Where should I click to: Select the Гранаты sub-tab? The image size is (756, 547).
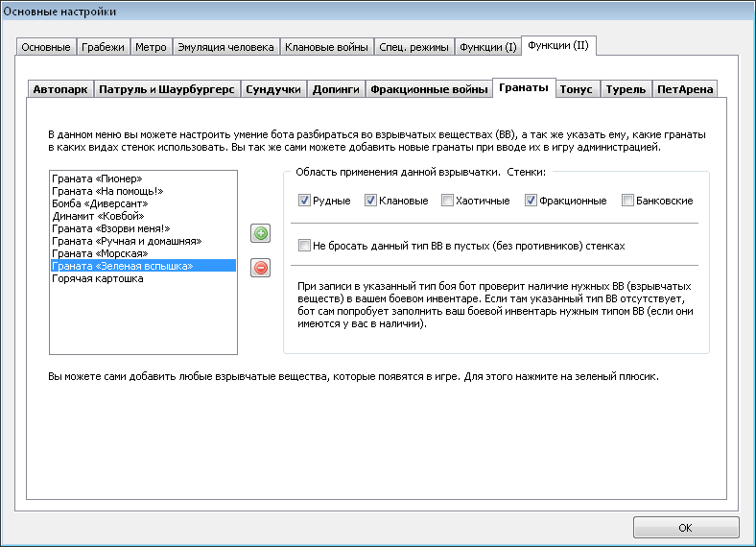(x=524, y=87)
